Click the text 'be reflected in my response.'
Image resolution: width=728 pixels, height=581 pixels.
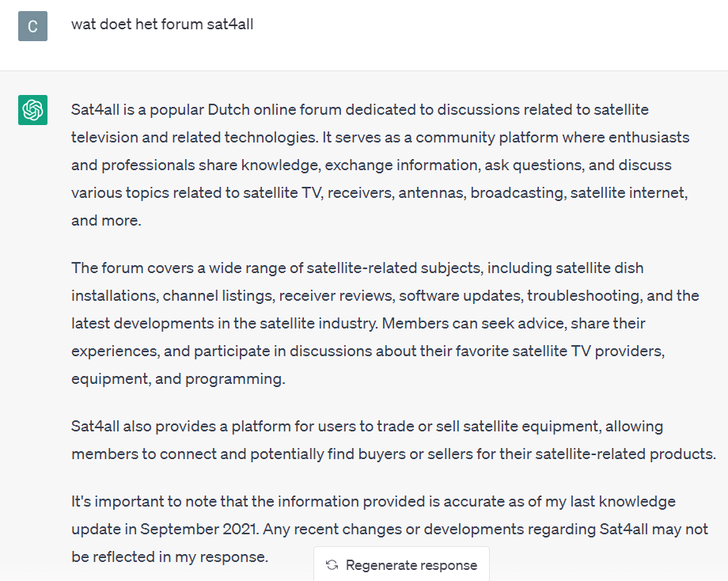[169, 556]
